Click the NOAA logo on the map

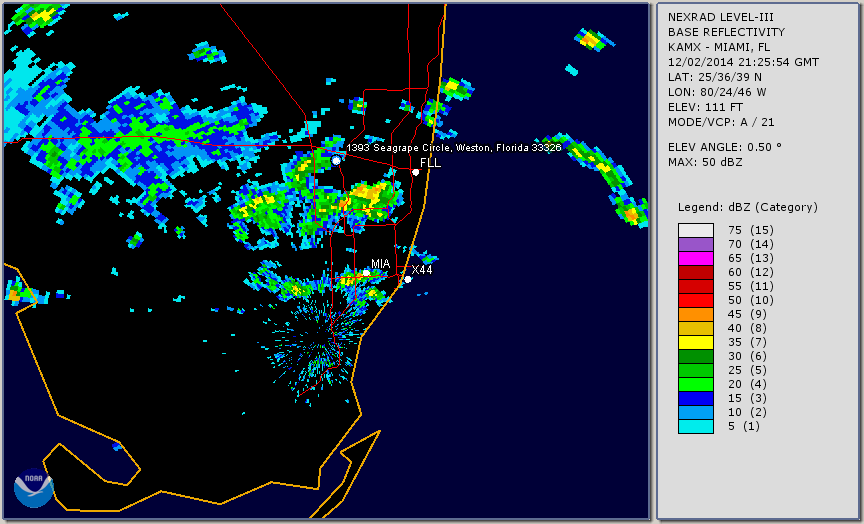(34, 488)
